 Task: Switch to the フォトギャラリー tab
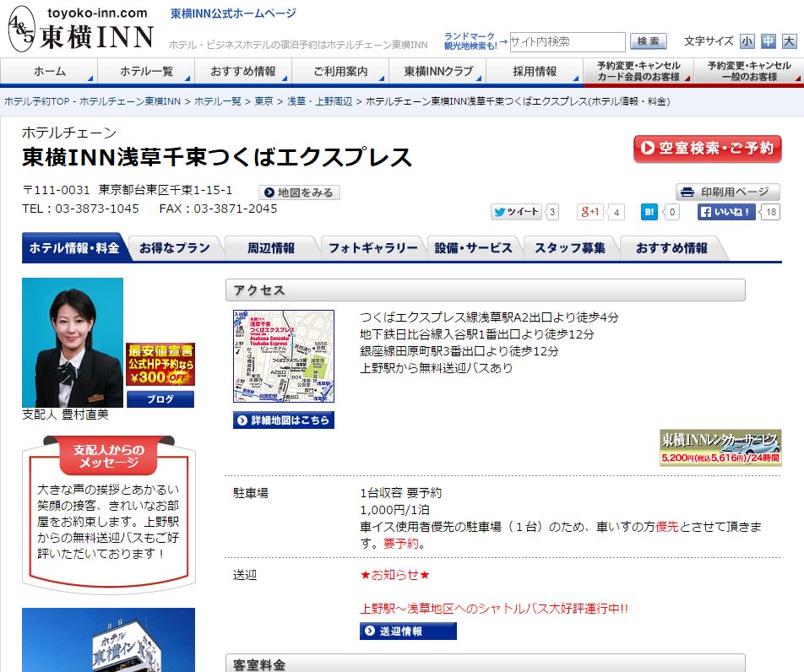tap(372, 248)
